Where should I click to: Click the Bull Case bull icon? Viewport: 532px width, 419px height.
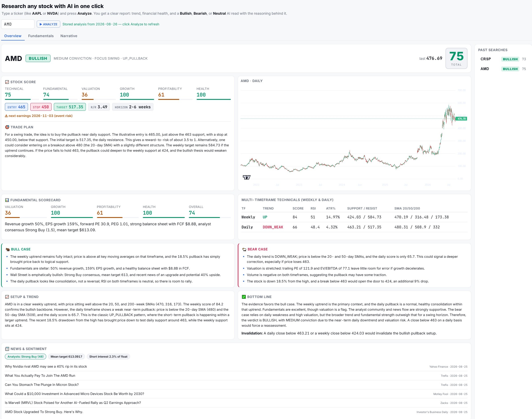click(x=8, y=250)
